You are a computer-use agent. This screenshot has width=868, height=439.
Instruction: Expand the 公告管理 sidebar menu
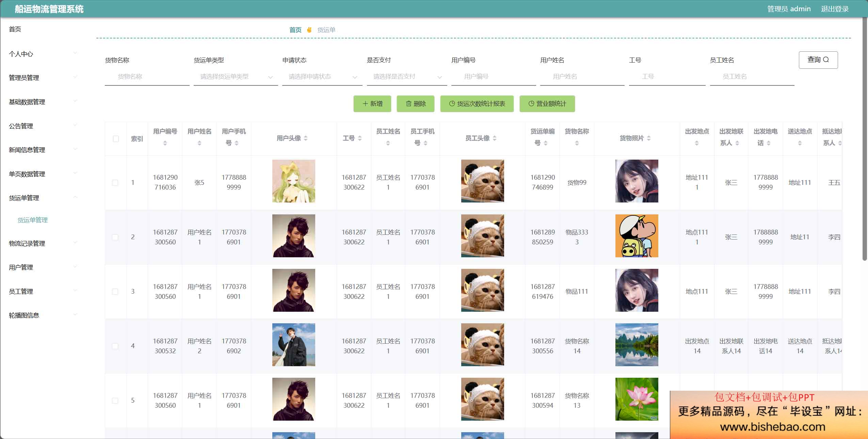coord(43,126)
